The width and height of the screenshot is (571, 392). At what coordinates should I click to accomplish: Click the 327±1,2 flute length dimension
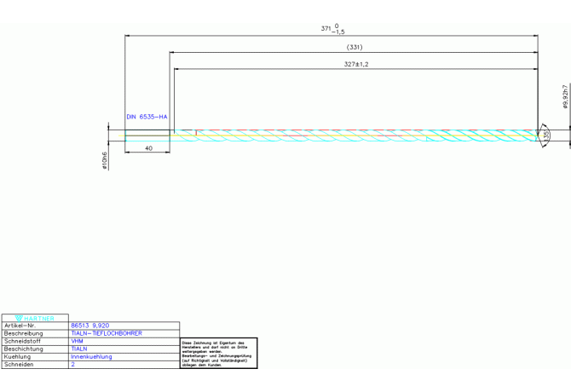pyautogui.click(x=355, y=64)
